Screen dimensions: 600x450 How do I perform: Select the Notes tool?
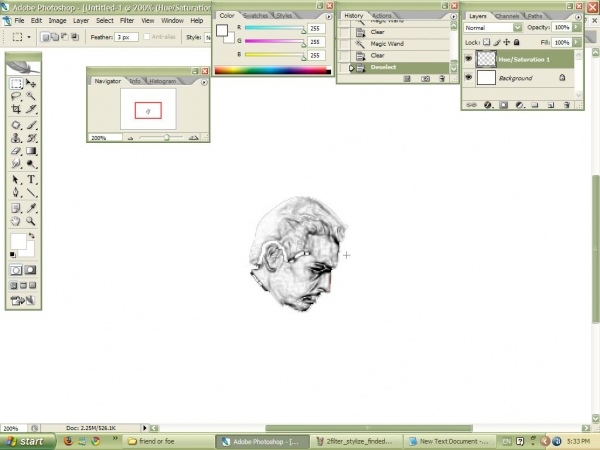(x=16, y=208)
